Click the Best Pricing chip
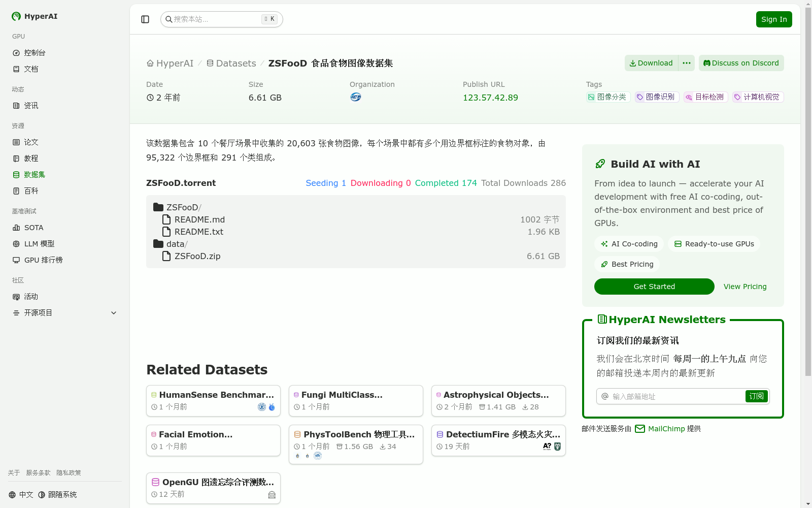This screenshot has width=812, height=508. [x=627, y=264]
